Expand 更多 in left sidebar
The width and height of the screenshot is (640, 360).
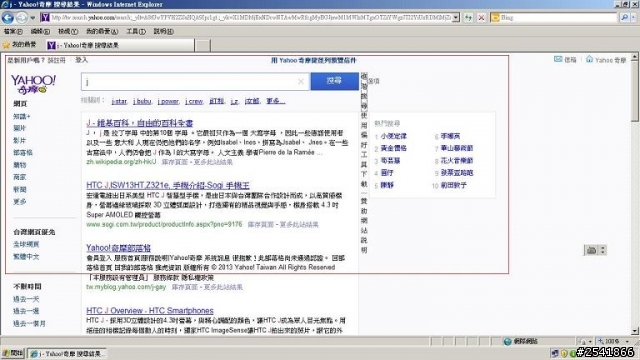click(x=20, y=202)
